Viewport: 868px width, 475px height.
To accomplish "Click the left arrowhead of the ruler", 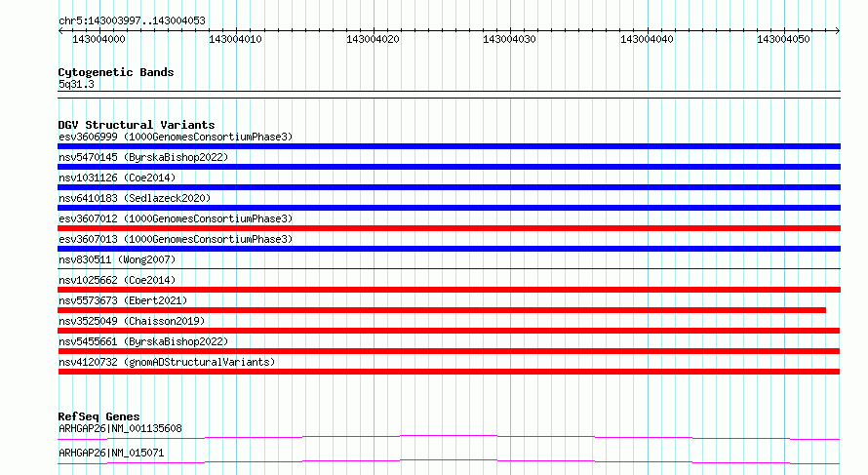I will [x=60, y=31].
